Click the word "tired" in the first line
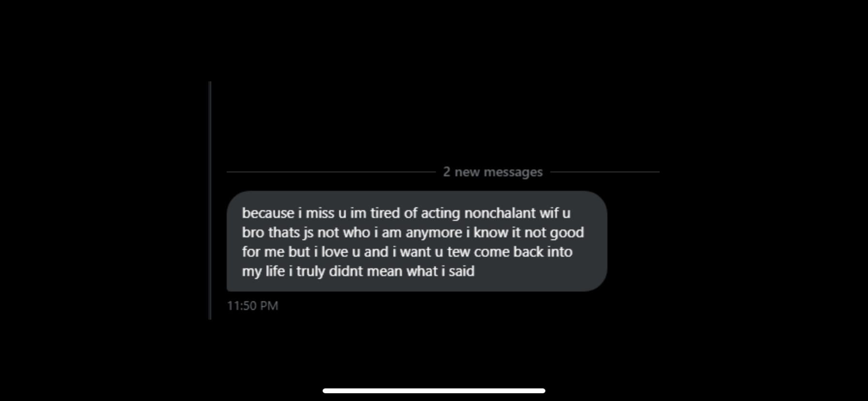The image size is (868, 401). (x=385, y=213)
